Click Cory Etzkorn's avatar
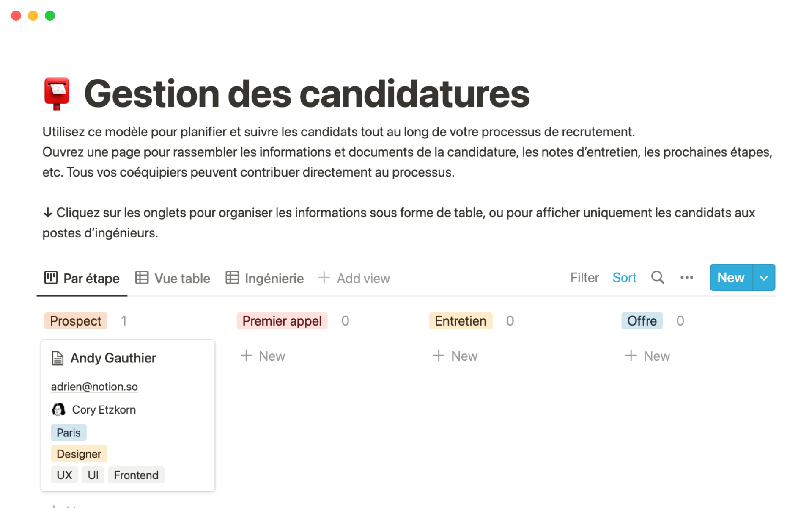The width and height of the screenshot is (812, 508). (x=58, y=409)
